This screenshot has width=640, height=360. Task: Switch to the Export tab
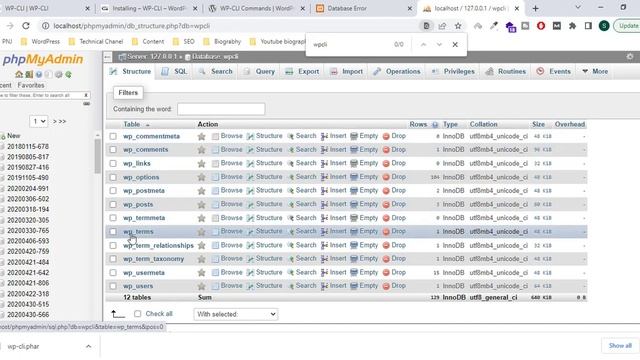302,71
